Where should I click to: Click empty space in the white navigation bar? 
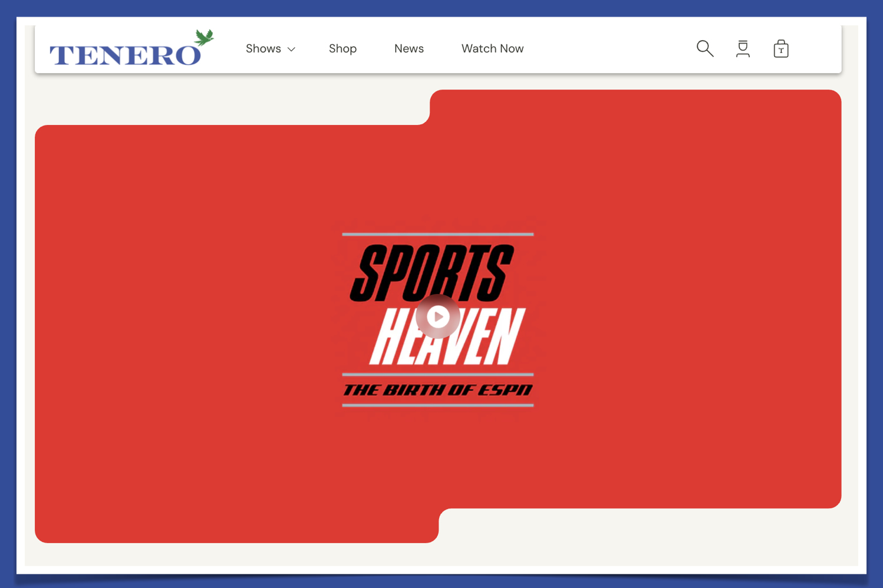pyautogui.click(x=607, y=49)
